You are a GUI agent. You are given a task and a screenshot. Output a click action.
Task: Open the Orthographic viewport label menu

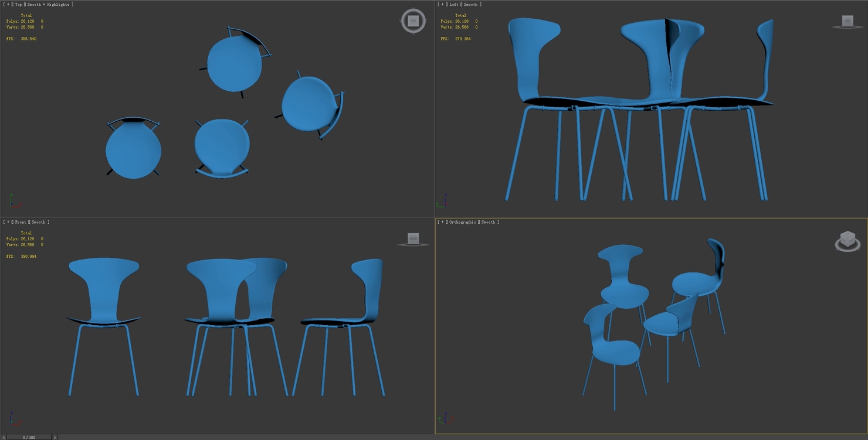coord(462,222)
